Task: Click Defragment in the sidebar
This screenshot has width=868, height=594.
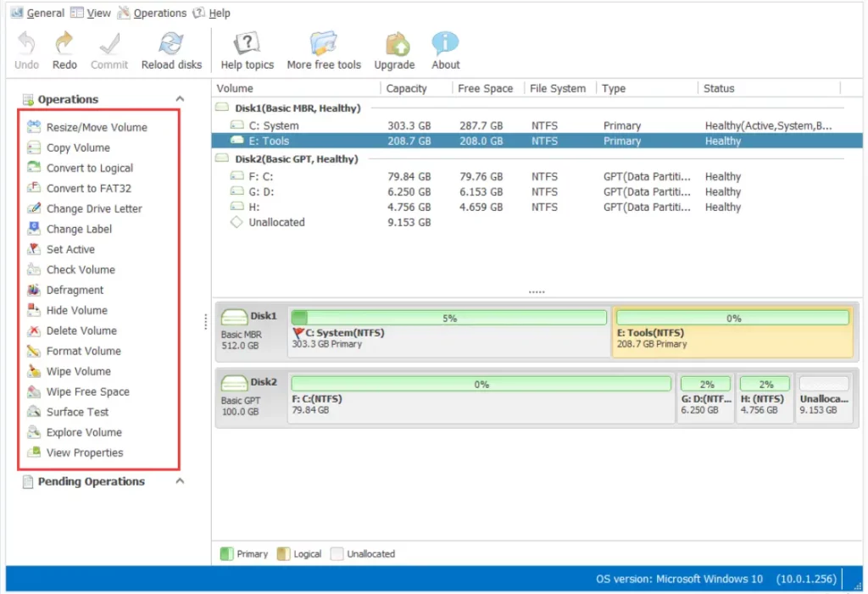Action: coord(75,290)
